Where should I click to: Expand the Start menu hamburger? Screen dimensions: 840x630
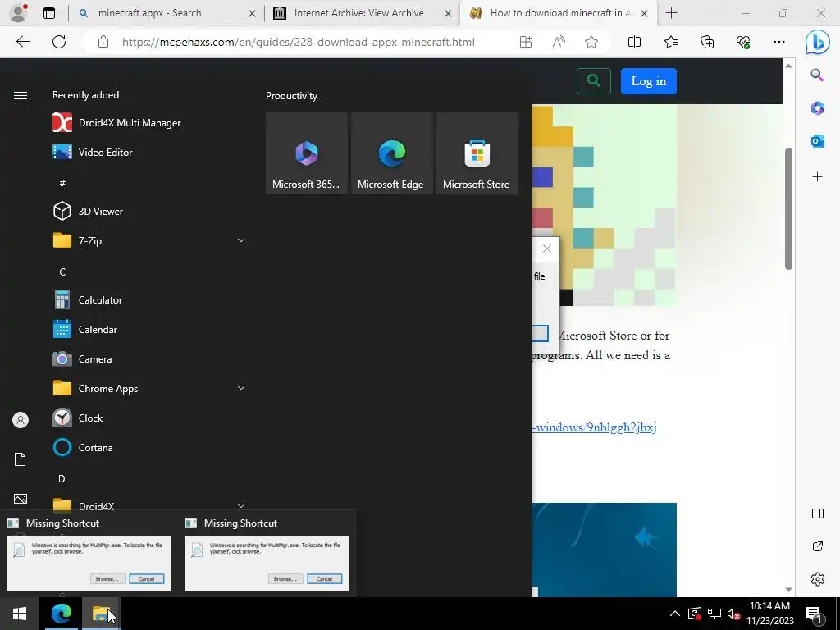[x=21, y=95]
